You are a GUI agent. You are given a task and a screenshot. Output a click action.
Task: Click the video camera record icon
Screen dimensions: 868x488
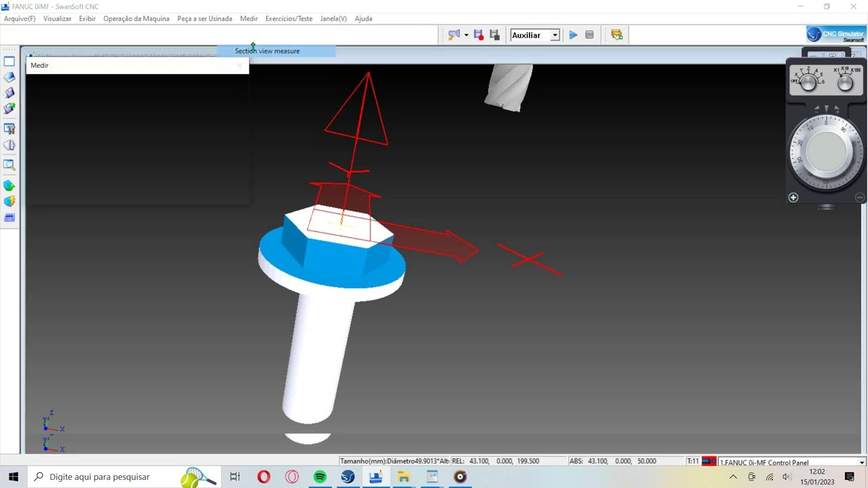454,35
